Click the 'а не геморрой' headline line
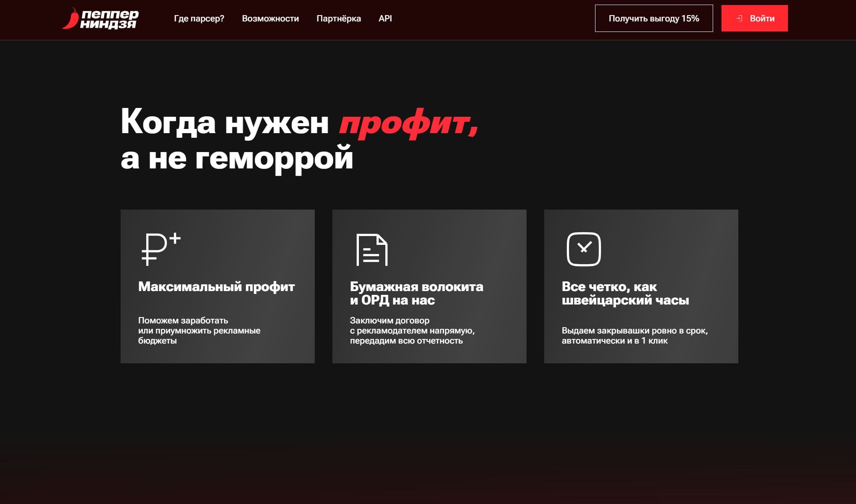The height and width of the screenshot is (504, 856). [237, 158]
